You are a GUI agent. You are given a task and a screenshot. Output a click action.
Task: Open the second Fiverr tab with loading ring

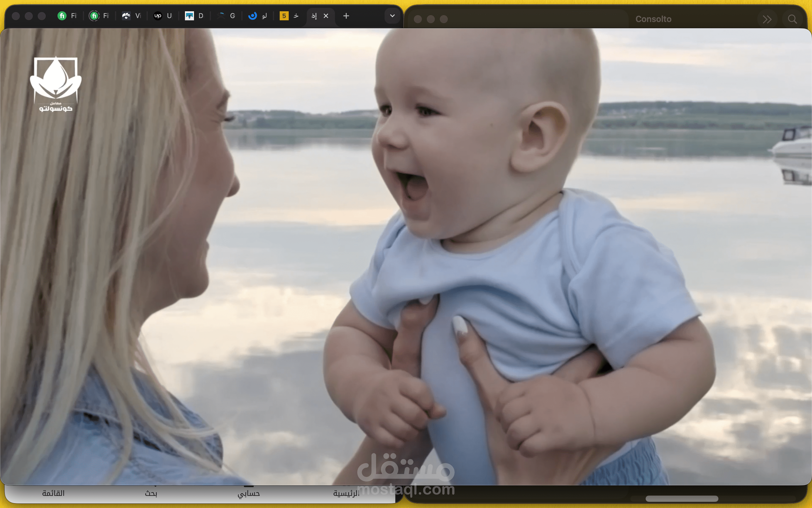point(99,16)
